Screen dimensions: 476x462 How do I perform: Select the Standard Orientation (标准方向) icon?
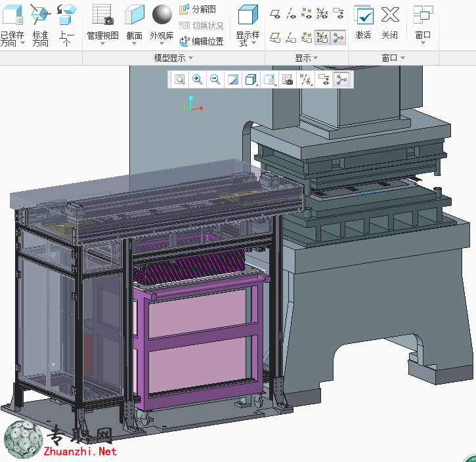point(40,14)
